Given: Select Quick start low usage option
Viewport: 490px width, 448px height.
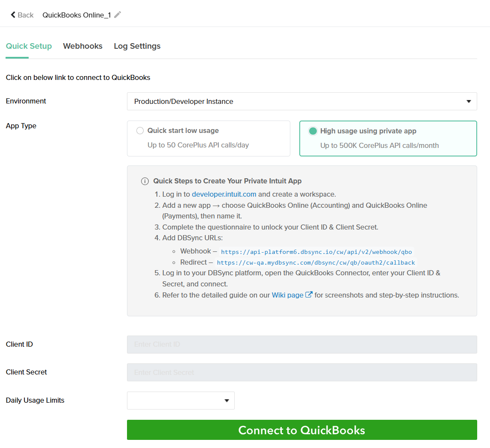Looking at the screenshot, I should click(140, 131).
